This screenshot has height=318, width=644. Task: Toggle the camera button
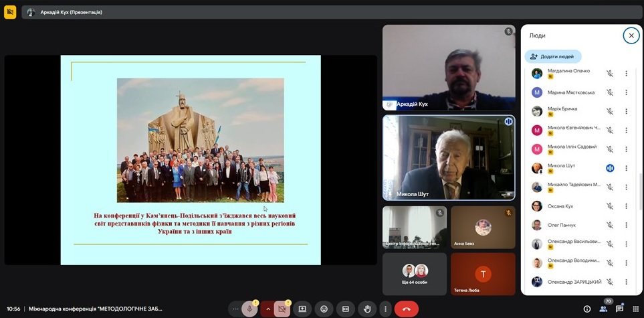(282, 309)
